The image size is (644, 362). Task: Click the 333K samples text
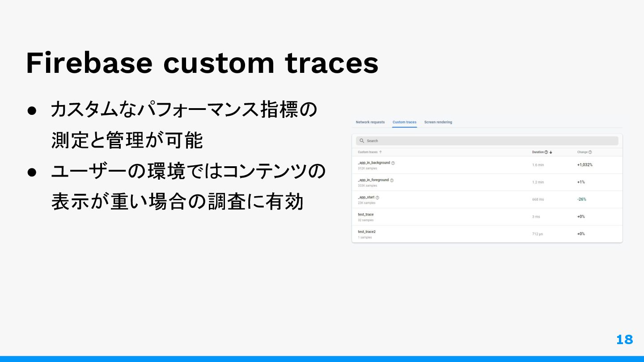pyautogui.click(x=368, y=185)
